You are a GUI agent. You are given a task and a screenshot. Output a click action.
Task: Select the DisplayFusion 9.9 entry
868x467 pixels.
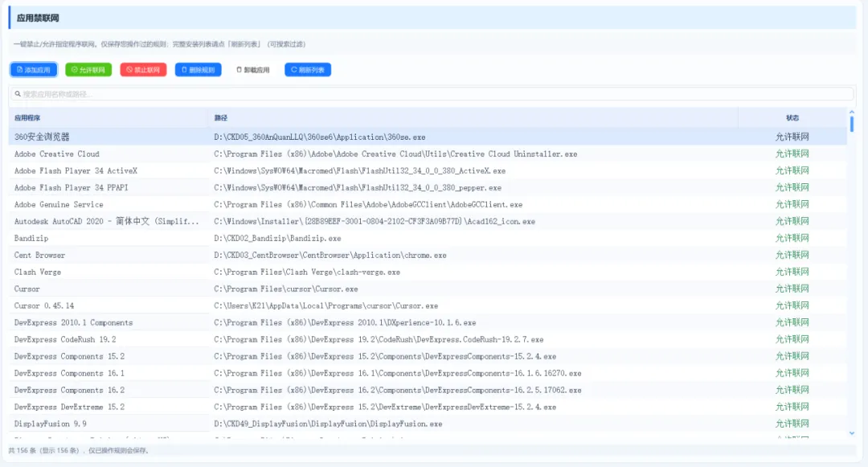click(51, 424)
